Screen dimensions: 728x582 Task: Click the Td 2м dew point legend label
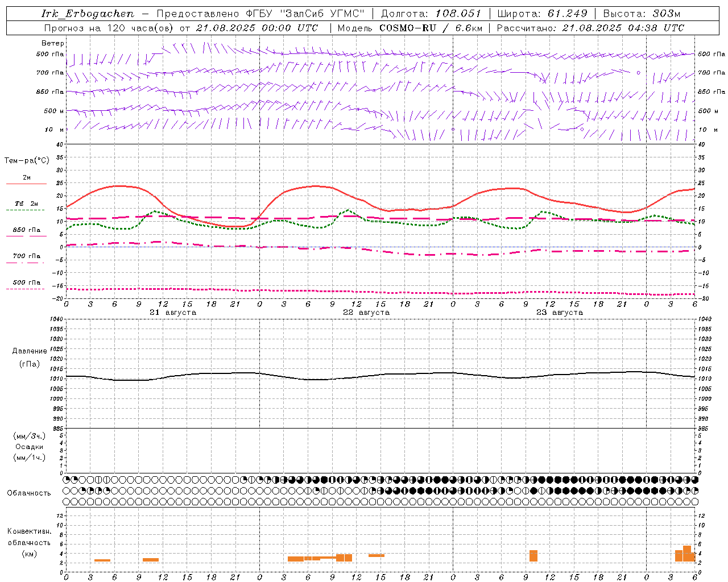(x=27, y=203)
